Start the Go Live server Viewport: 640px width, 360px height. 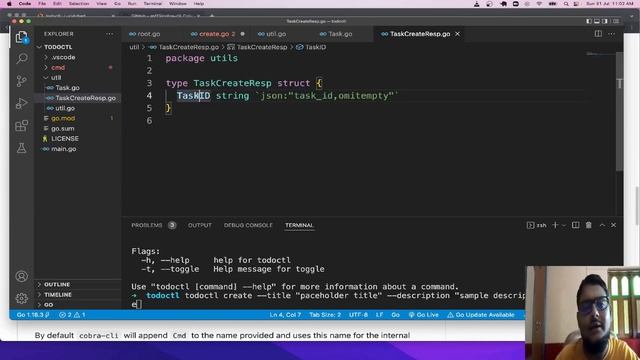pos(423,315)
